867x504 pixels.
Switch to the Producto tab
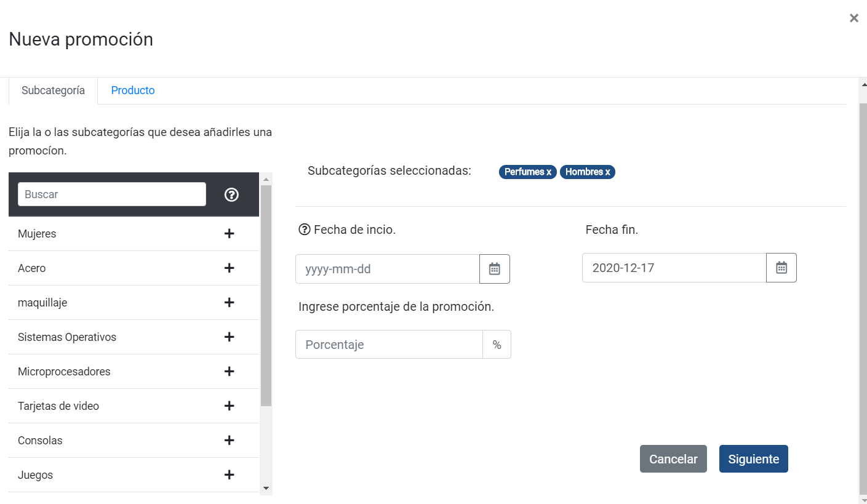click(133, 90)
